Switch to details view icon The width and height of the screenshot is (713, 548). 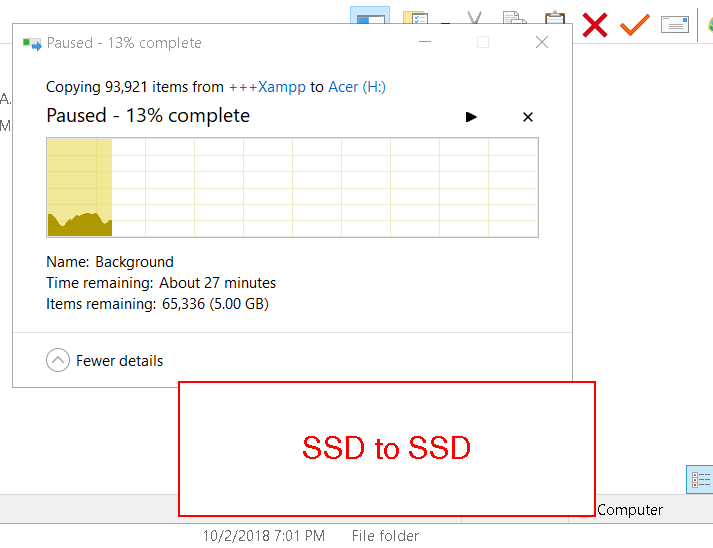pyautogui.click(x=700, y=479)
